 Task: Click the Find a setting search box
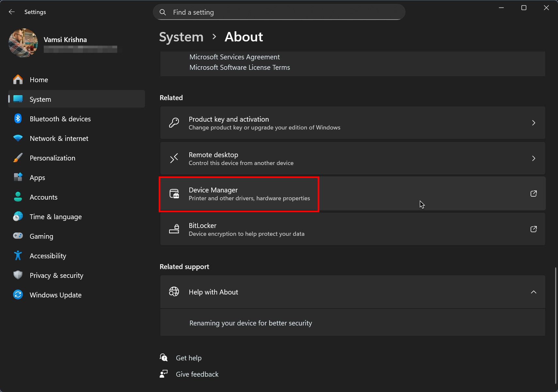point(279,12)
